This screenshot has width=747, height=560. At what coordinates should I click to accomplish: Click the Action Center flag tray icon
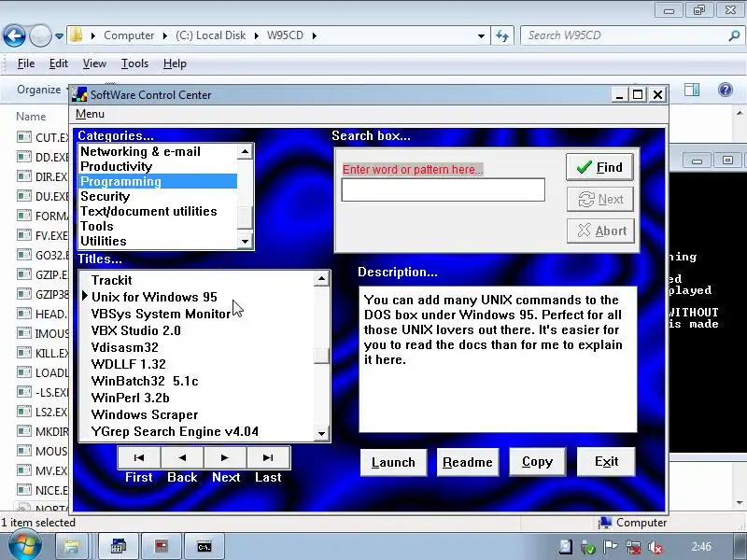(x=611, y=547)
